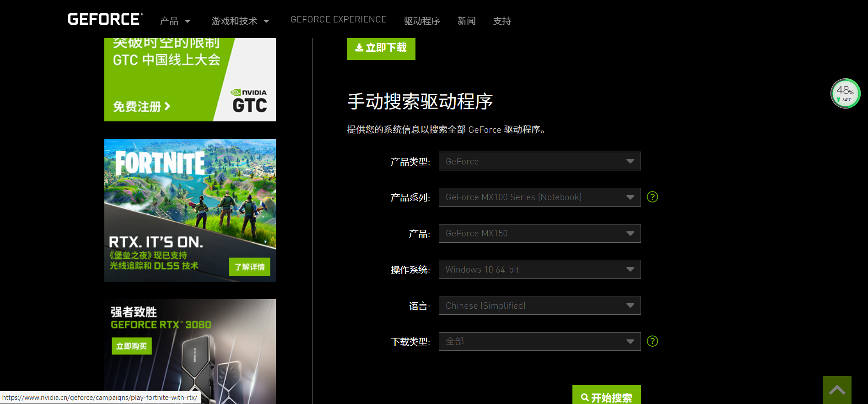Open the 产品类型 dropdown showing GeForce
Screen dimensions: 868x404
coord(539,161)
